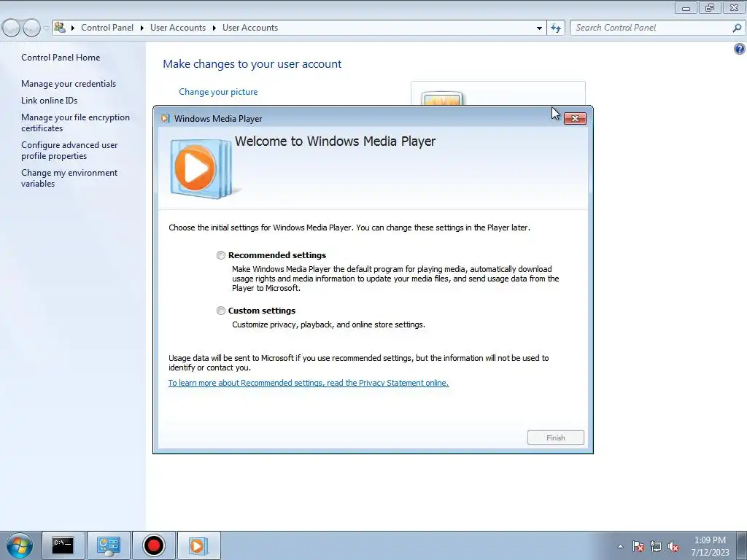The width and height of the screenshot is (747, 560).
Task: Open the Windows Start menu
Action: [19, 545]
